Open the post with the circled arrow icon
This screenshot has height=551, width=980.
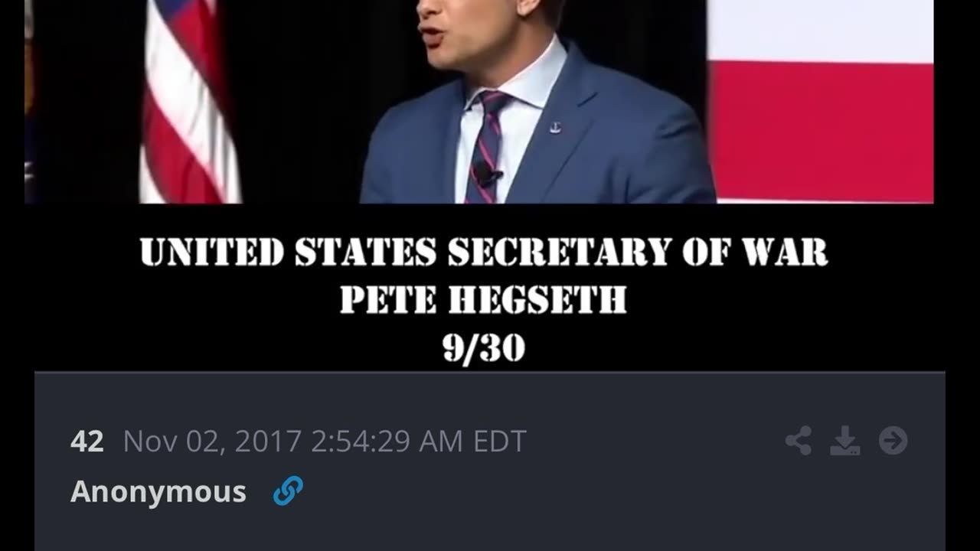[x=893, y=441]
